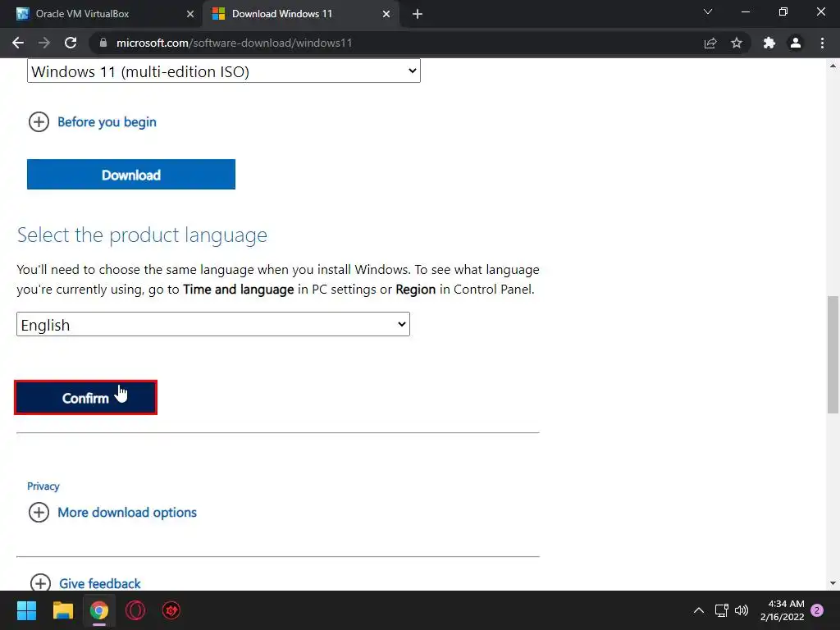Click the browser forward arrow
This screenshot has width=840, height=630.
[x=44, y=43]
